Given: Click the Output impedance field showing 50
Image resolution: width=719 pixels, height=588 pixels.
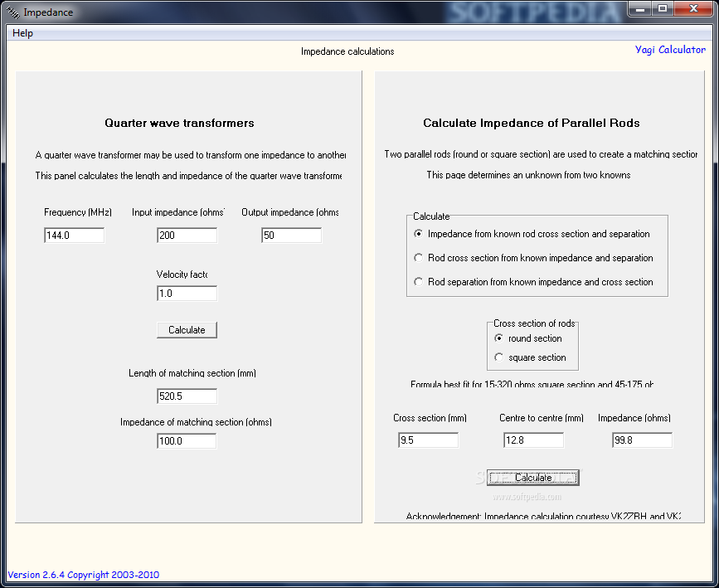Looking at the screenshot, I should pyautogui.click(x=292, y=236).
